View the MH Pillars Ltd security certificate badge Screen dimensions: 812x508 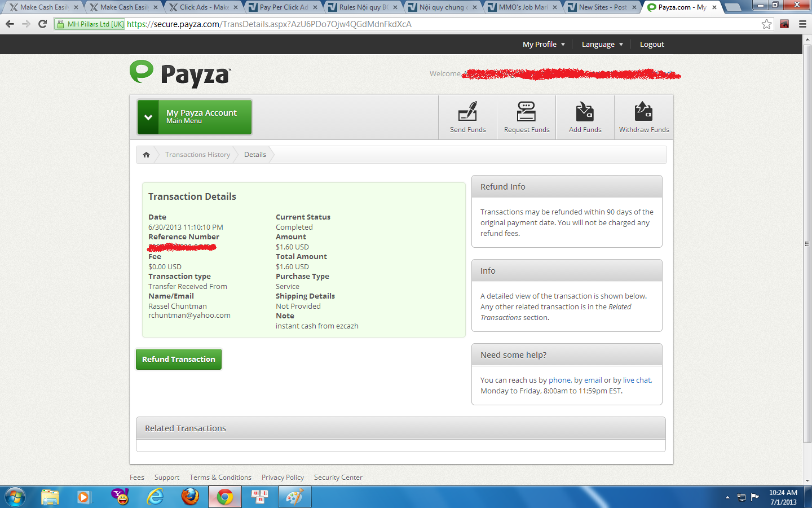tap(90, 24)
